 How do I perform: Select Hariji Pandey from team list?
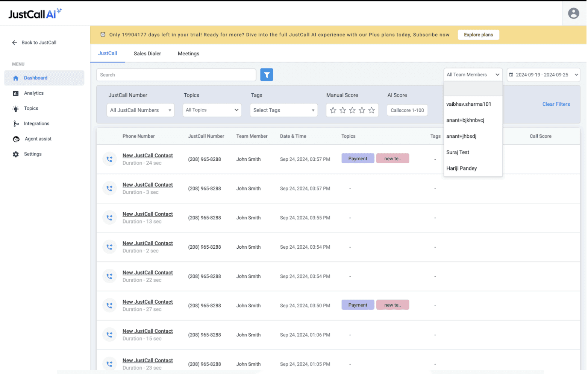tap(474, 169)
